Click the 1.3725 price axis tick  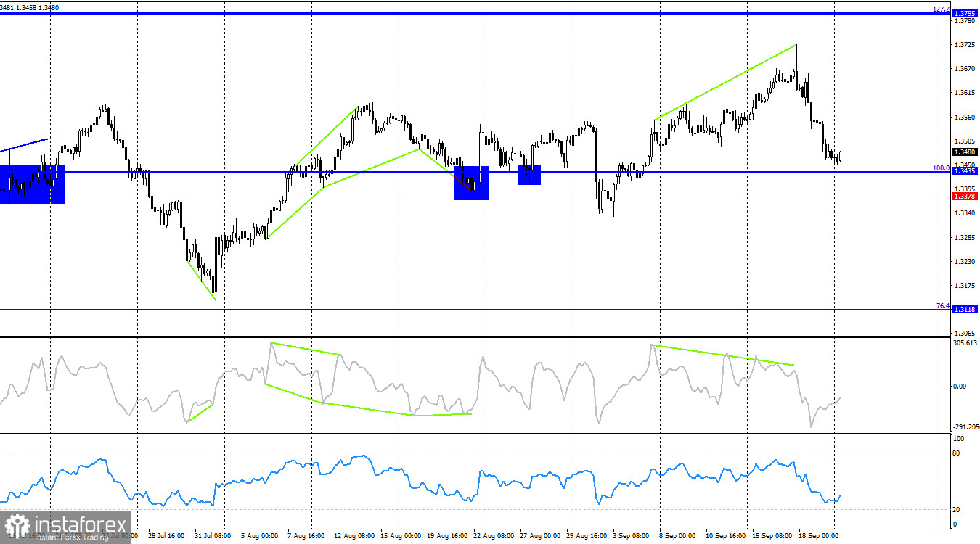coord(965,45)
